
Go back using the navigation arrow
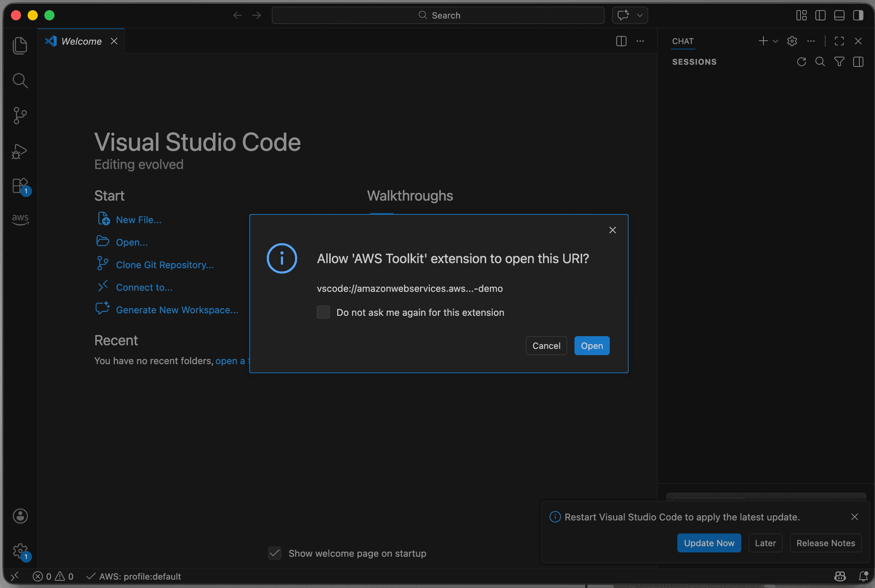pos(237,15)
